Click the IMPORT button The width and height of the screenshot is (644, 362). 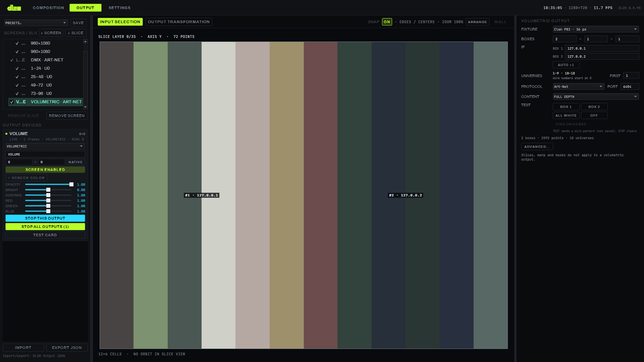(23, 348)
